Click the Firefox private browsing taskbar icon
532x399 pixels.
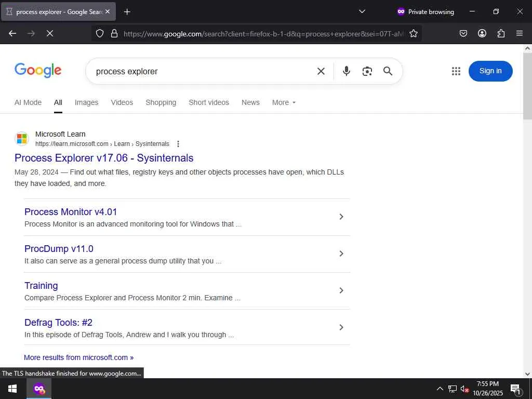[39, 389]
